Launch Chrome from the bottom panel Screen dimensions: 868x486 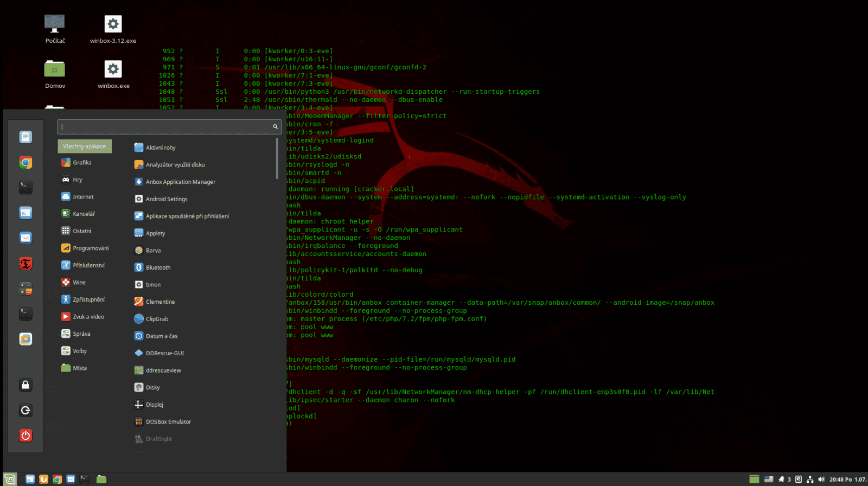(x=57, y=479)
